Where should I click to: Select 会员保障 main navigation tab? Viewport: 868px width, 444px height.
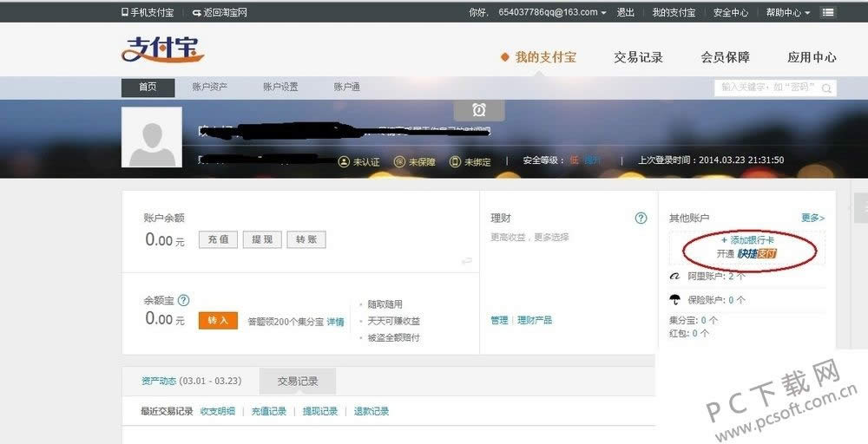(x=725, y=57)
